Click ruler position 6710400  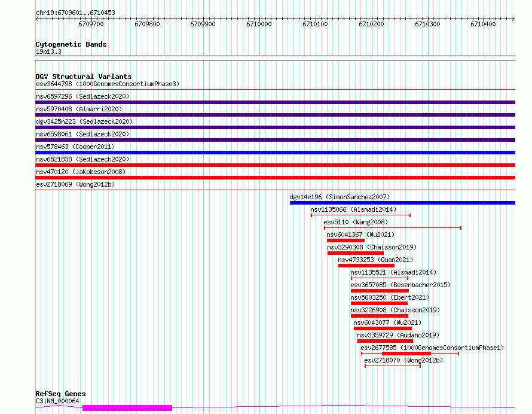pyautogui.click(x=483, y=24)
